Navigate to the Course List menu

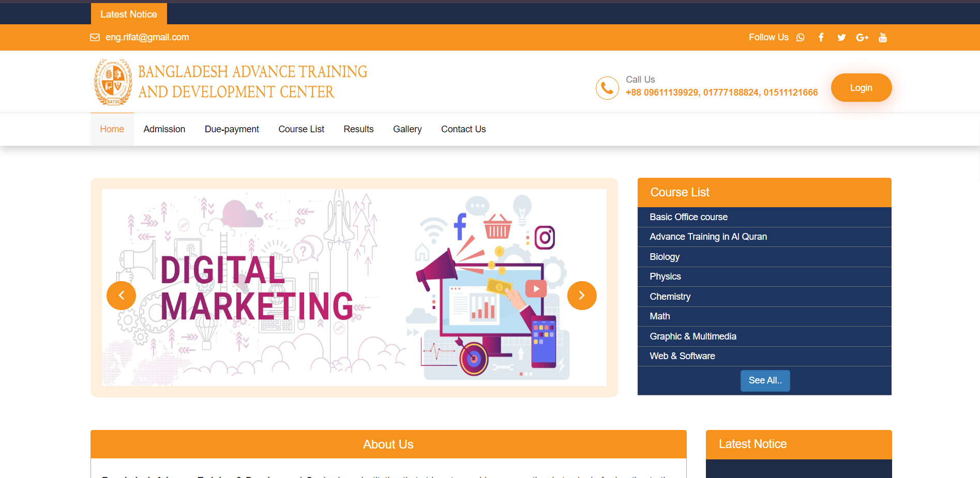(x=301, y=129)
